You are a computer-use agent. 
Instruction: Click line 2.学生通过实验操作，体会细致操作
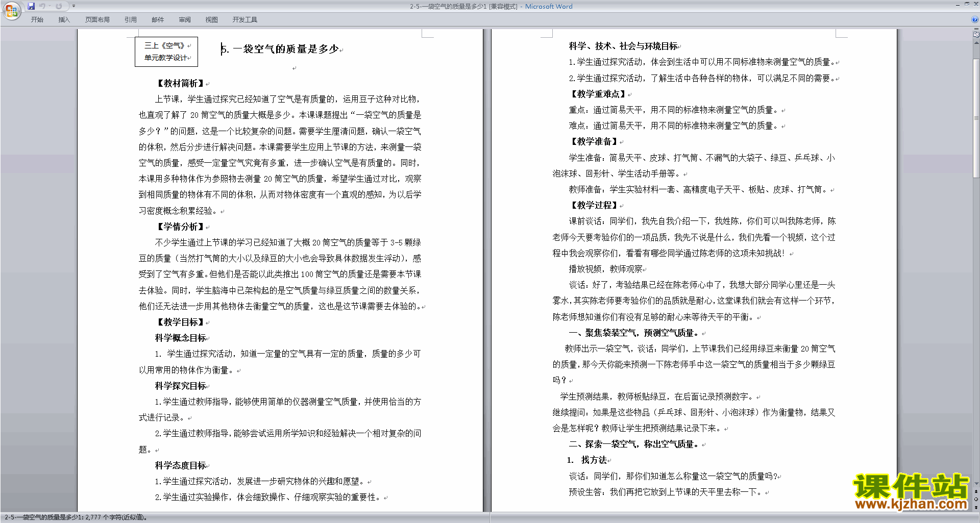268,497
